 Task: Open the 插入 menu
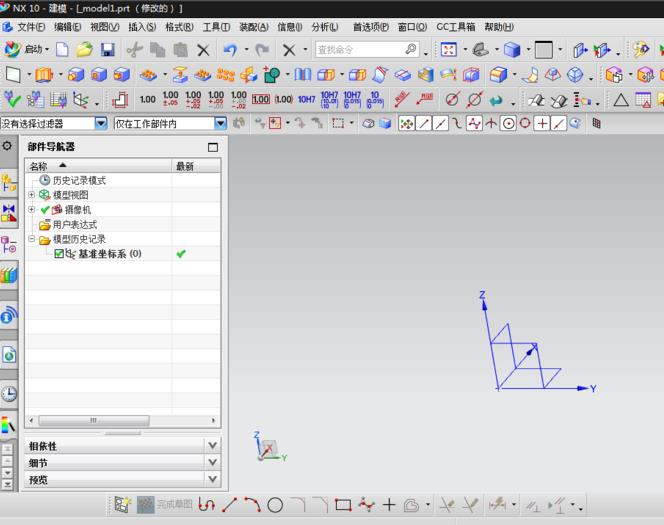pyautogui.click(x=142, y=27)
